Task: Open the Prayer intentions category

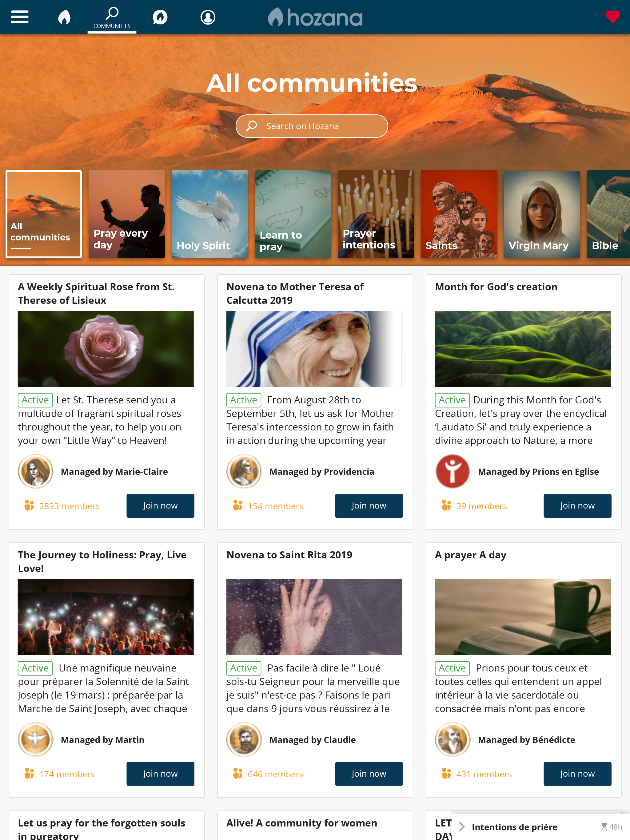Action: tap(376, 214)
